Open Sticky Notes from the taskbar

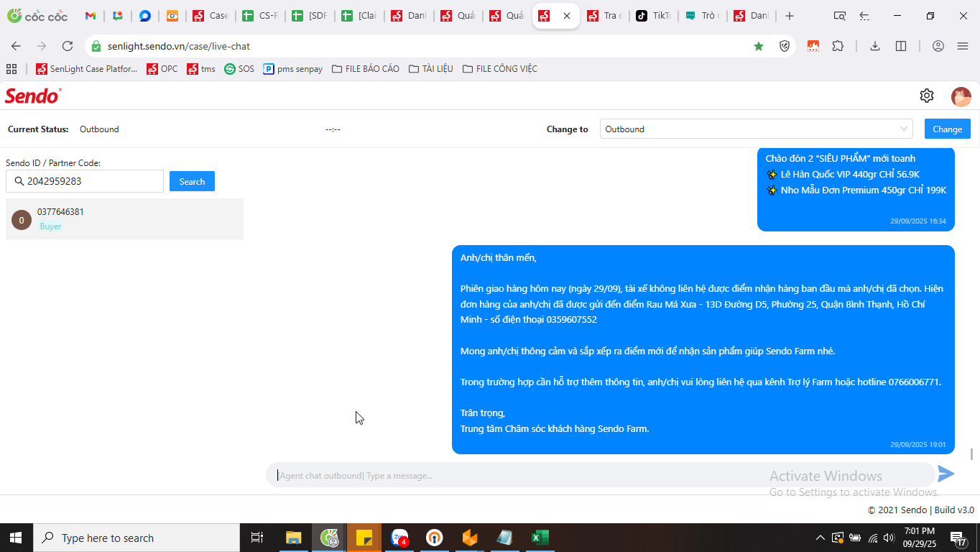pyautogui.click(x=364, y=538)
